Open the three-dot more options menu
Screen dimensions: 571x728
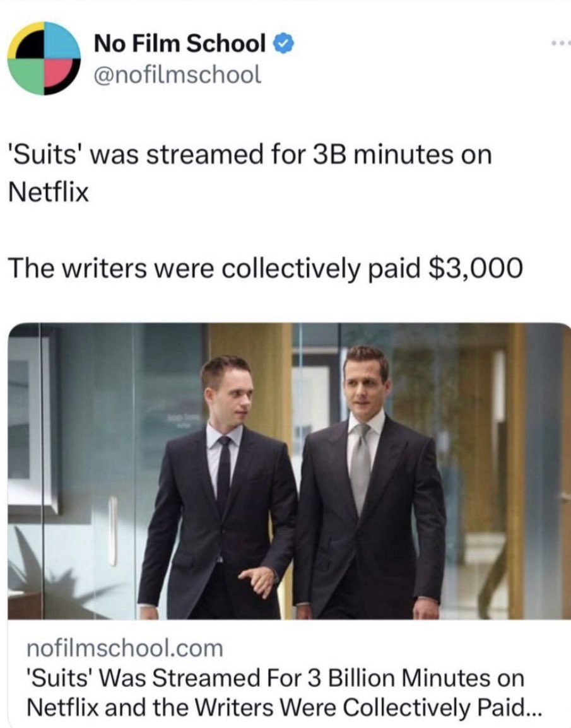561,44
